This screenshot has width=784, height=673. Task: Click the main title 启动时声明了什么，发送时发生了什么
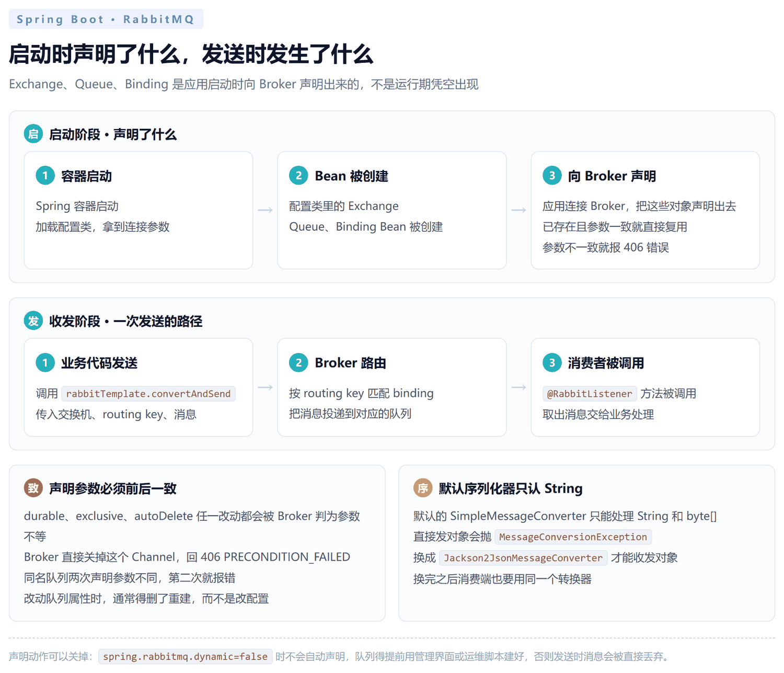coord(191,54)
